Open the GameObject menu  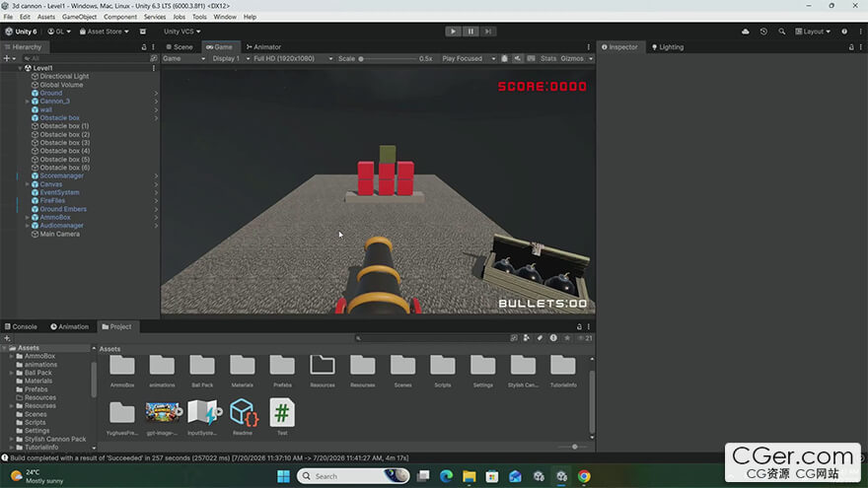click(79, 17)
